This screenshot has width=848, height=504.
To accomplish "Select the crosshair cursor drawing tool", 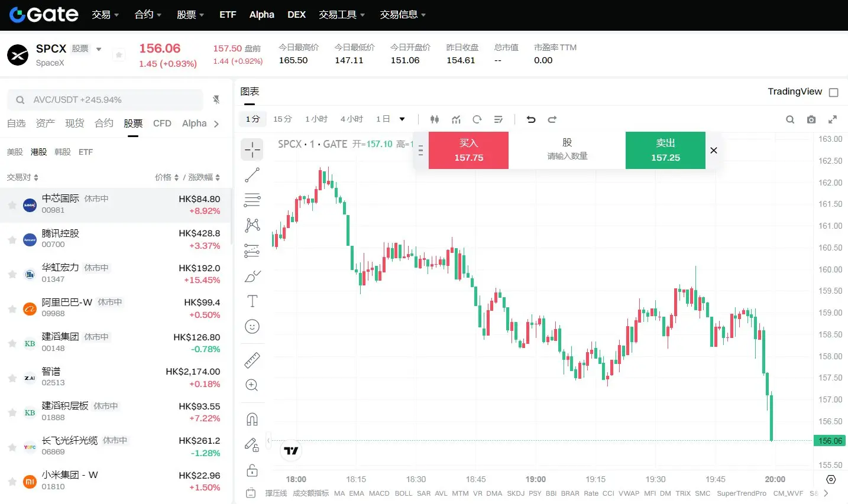I will 253,149.
